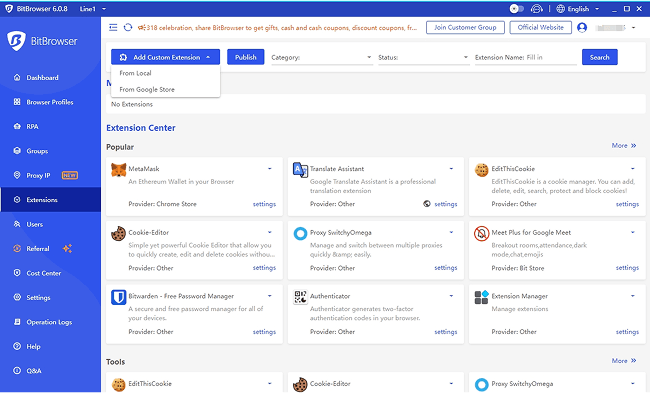This screenshot has height=393, width=650.
Task: Open the account name dropdown arrow
Action: click(x=633, y=28)
